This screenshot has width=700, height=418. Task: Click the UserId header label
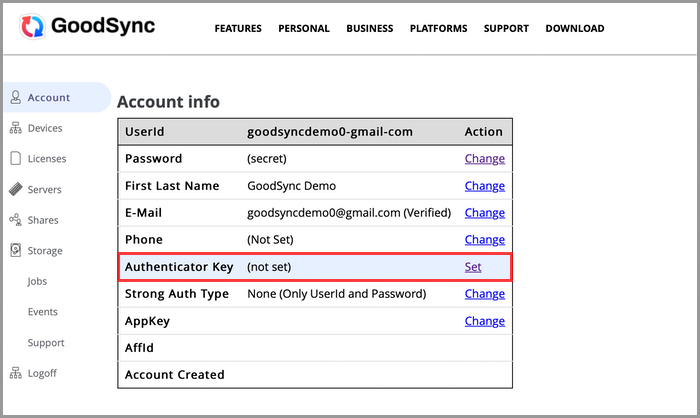pyautogui.click(x=145, y=132)
